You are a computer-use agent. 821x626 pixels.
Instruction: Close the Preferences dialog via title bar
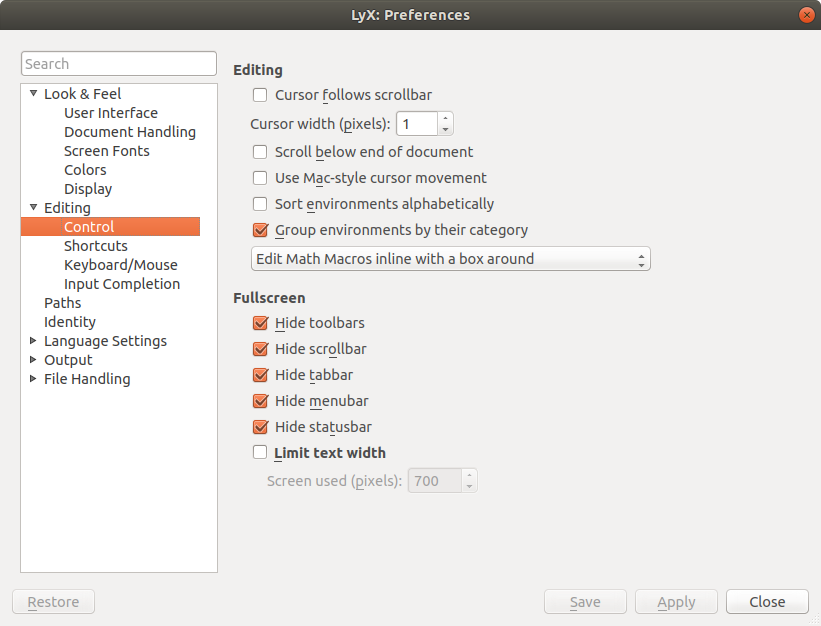[805, 15]
